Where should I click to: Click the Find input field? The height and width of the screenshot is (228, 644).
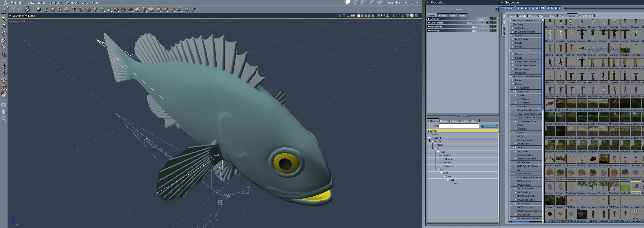459,126
